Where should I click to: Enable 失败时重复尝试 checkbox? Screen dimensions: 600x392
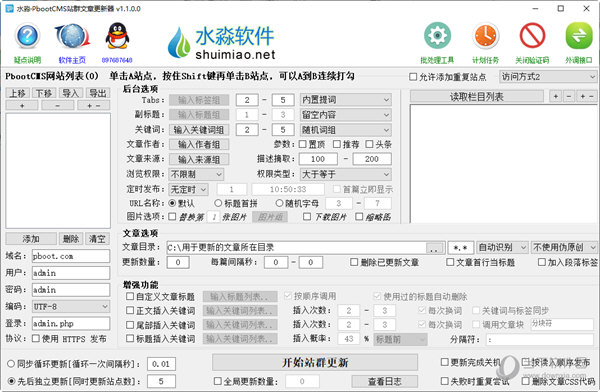[445, 381]
